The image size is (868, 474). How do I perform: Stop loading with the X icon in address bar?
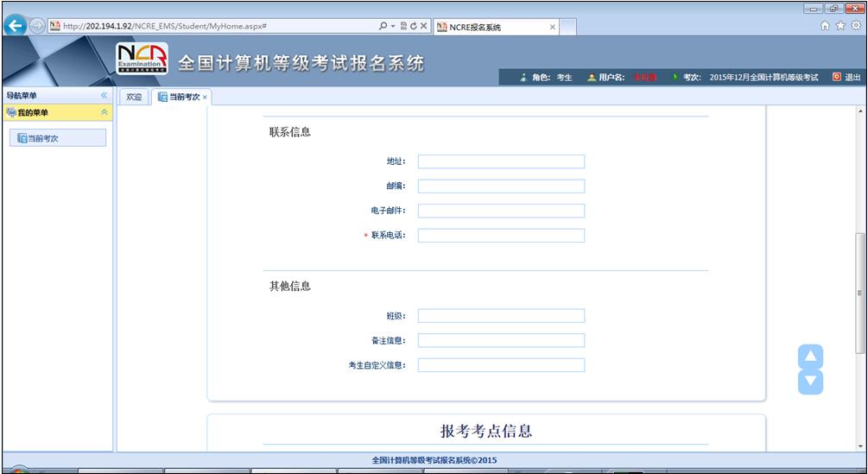423,26
